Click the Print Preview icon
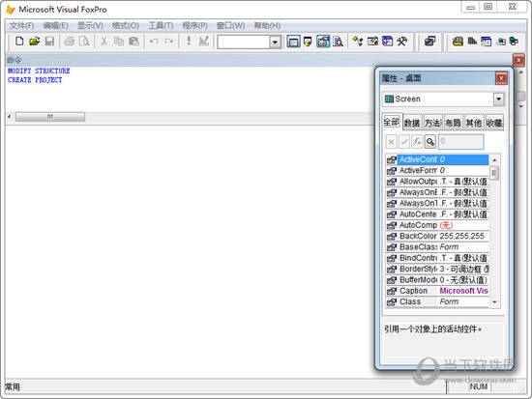 pyautogui.click(x=84, y=42)
